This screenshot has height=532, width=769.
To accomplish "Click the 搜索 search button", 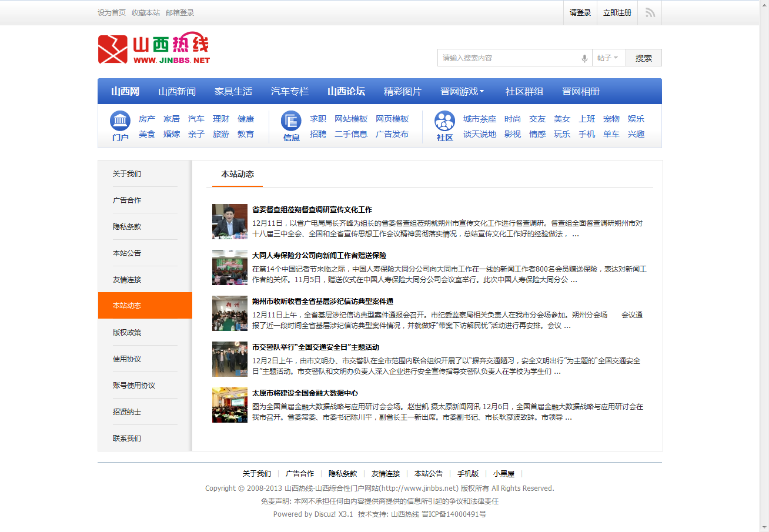I will [x=643, y=58].
